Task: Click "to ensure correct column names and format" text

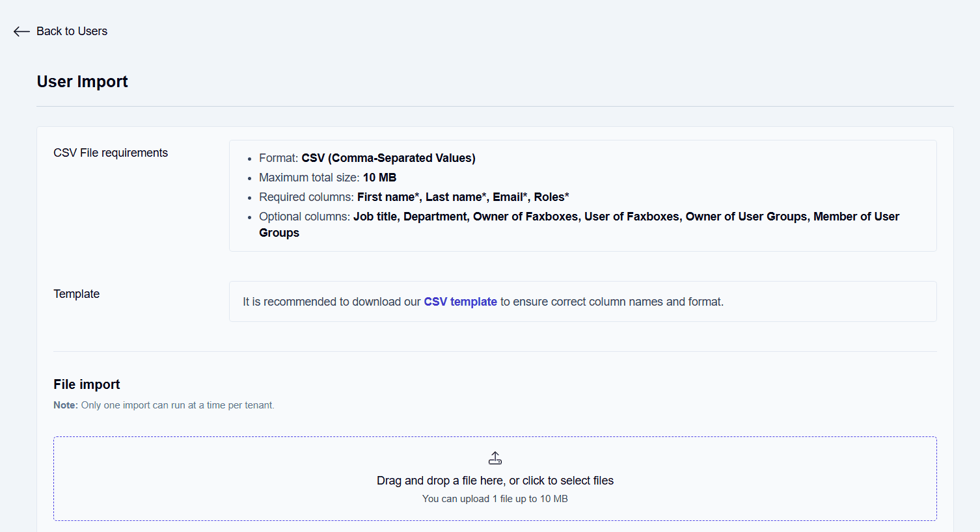Action: coord(612,302)
